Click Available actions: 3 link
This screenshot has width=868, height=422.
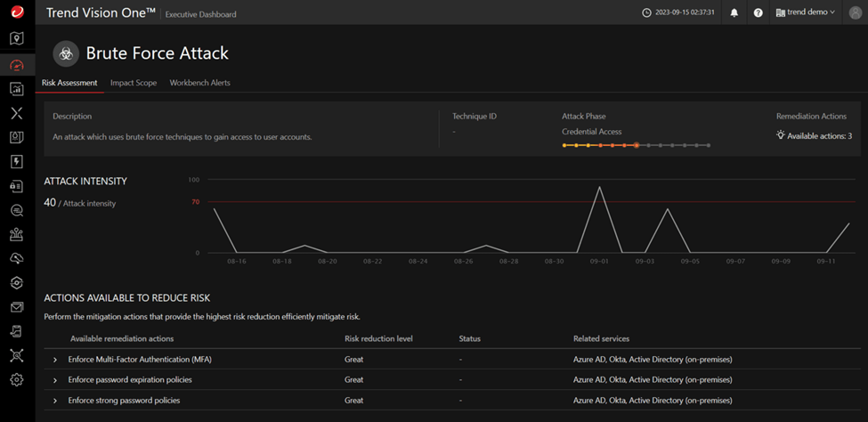pyautogui.click(x=819, y=135)
